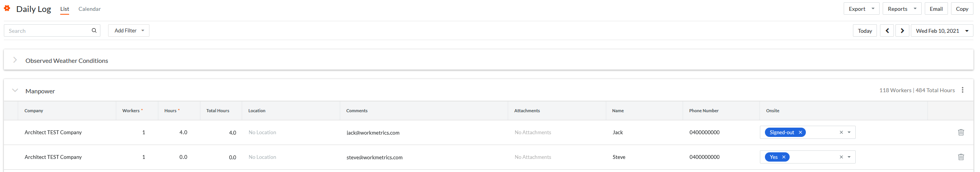Expand Observed Weather Conditions section

pyautogui.click(x=15, y=60)
